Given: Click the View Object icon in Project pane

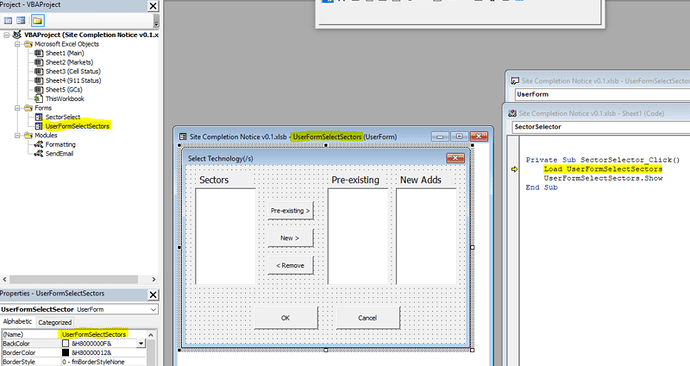Looking at the screenshot, I should [x=21, y=21].
